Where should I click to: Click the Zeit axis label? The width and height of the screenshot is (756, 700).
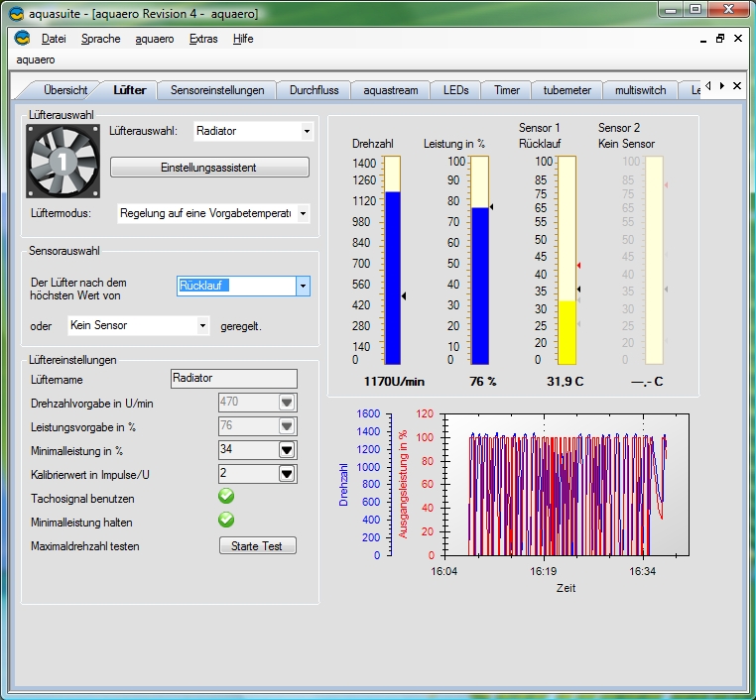click(x=567, y=588)
